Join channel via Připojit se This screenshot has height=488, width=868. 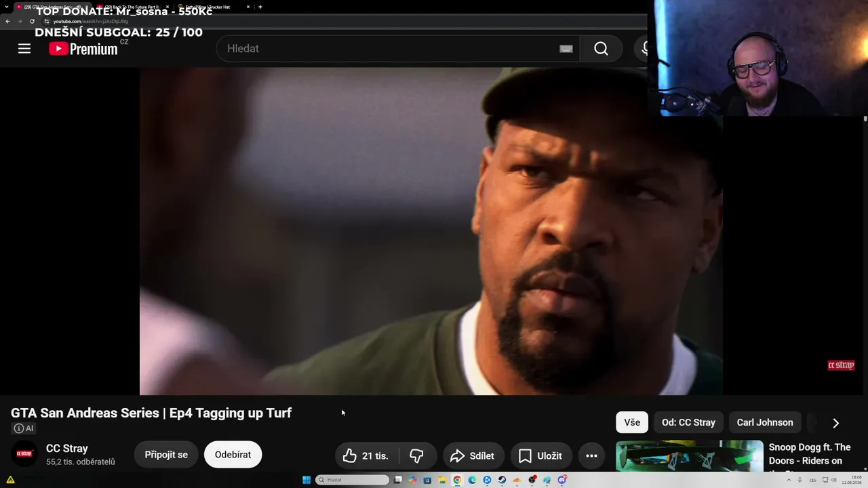coord(166,455)
